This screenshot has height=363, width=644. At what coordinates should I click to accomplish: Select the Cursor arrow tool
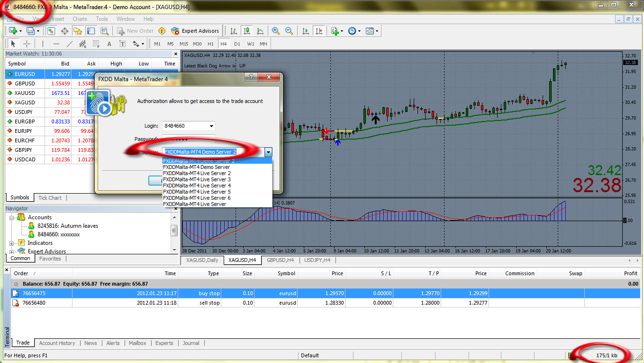[x=13, y=44]
